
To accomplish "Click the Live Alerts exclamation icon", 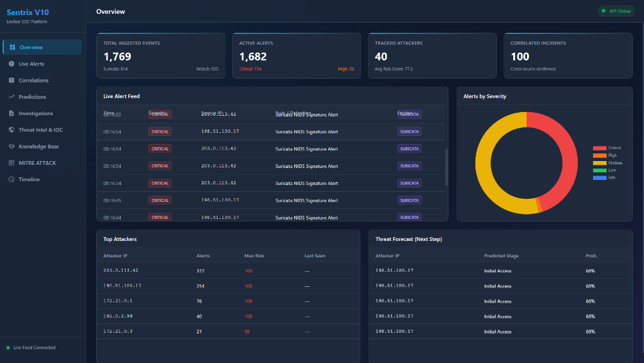I will (x=11, y=64).
